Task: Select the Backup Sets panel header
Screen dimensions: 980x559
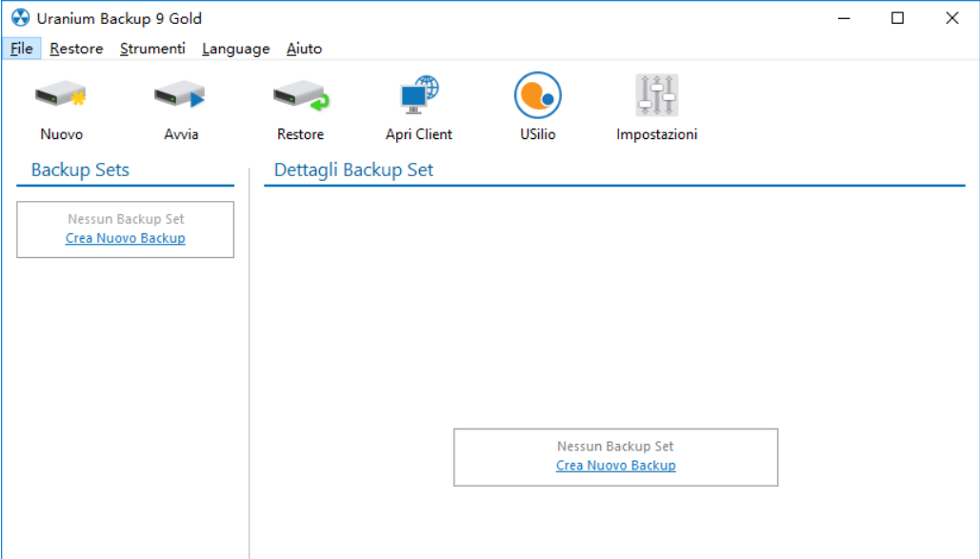Action: [x=80, y=170]
